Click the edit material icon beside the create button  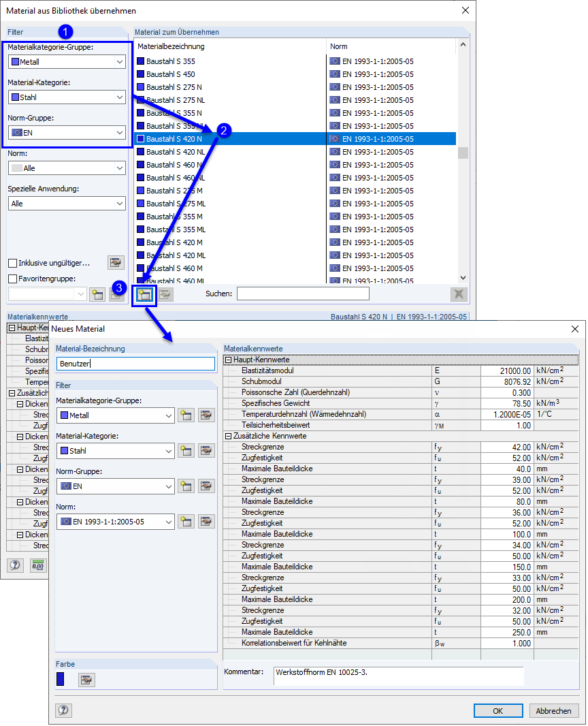point(165,294)
